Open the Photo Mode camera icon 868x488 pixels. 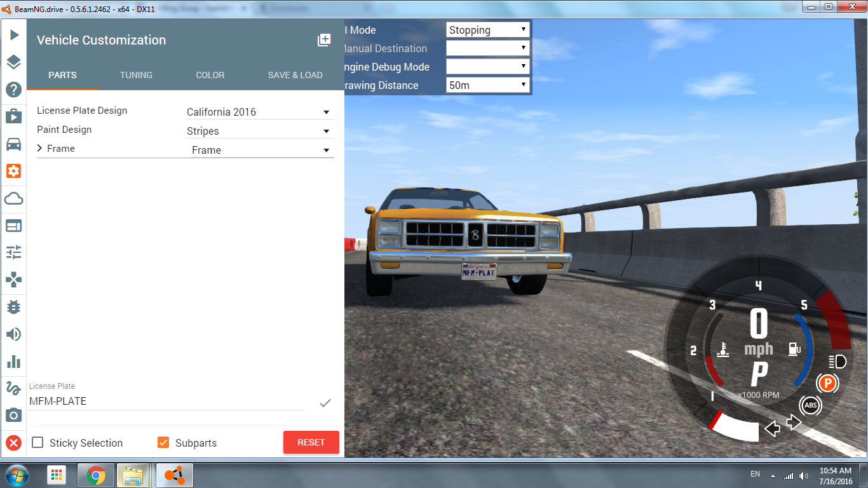14,416
